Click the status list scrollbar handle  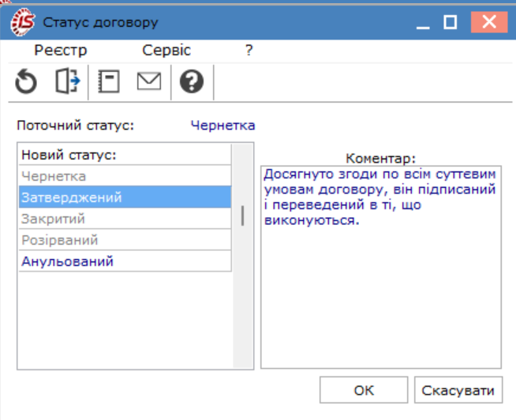[242, 216]
